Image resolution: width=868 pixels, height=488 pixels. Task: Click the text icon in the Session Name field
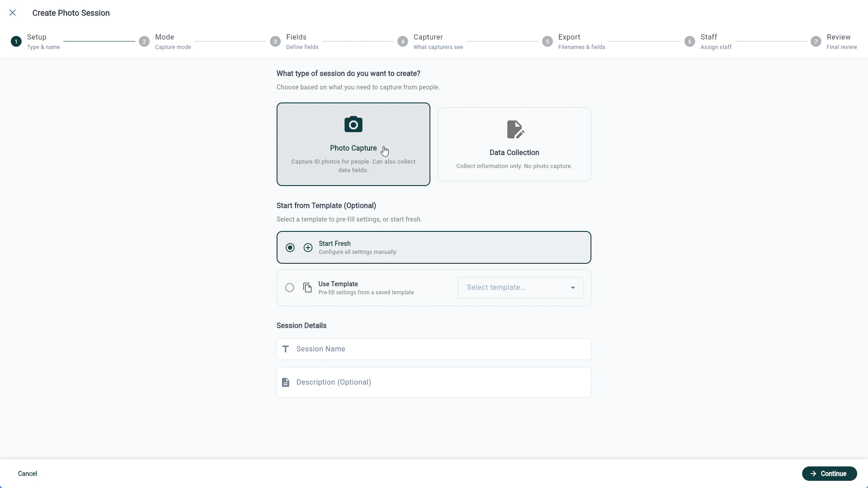pos(286,349)
